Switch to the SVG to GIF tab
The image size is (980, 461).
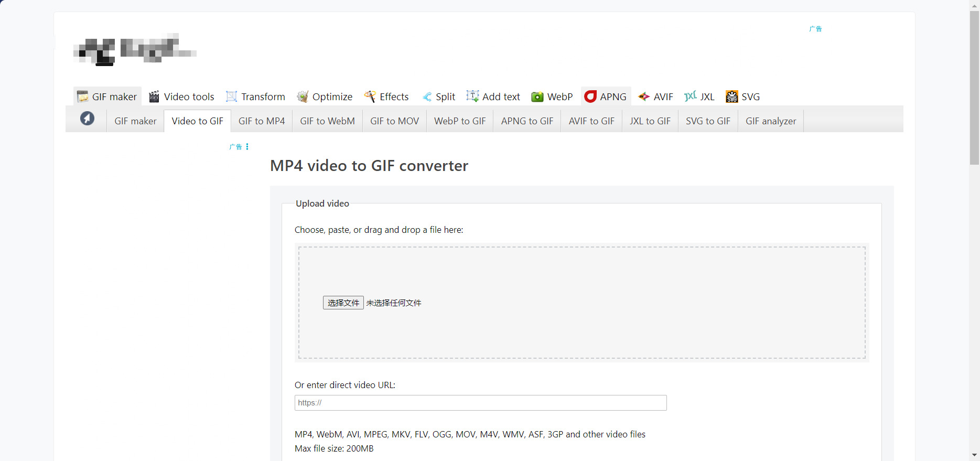[708, 121]
